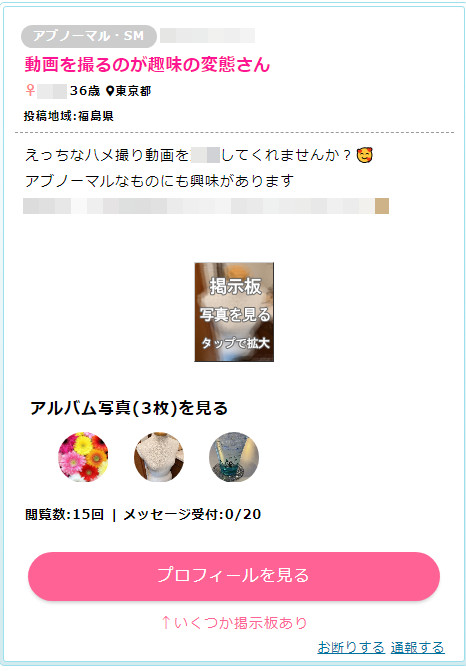Click the 閲覧数:15回 view counter
Screen dimensions: 466x671
tap(65, 514)
